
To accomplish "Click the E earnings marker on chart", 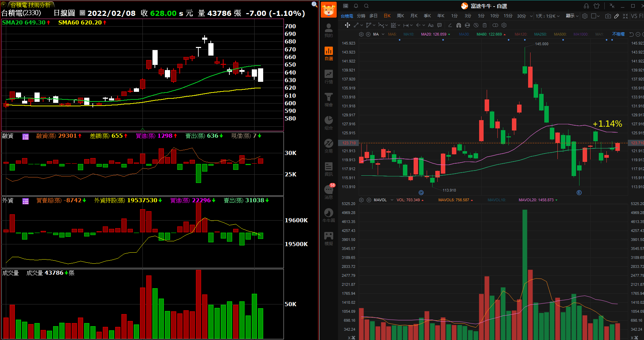I will (579, 193).
